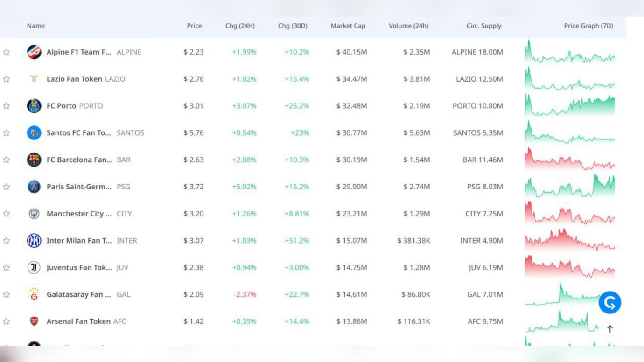The width and height of the screenshot is (644, 362).
Task: Click the Santos FC token logo
Action: 34,133
